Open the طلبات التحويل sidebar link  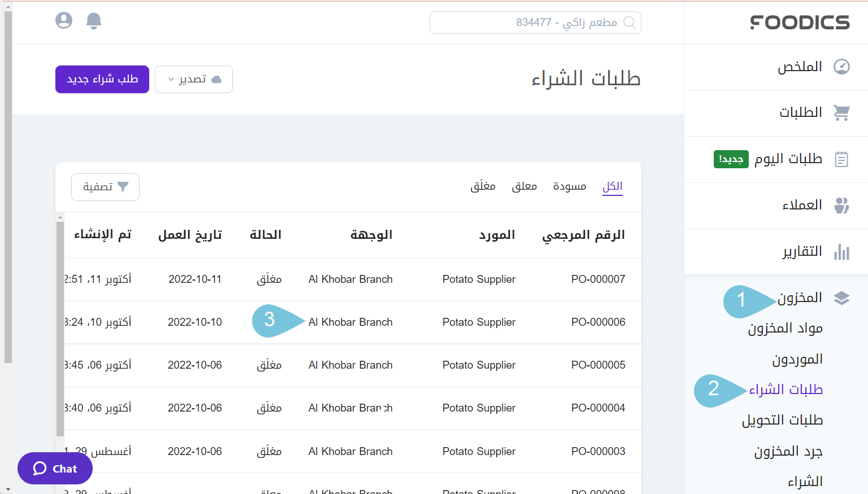click(x=783, y=419)
